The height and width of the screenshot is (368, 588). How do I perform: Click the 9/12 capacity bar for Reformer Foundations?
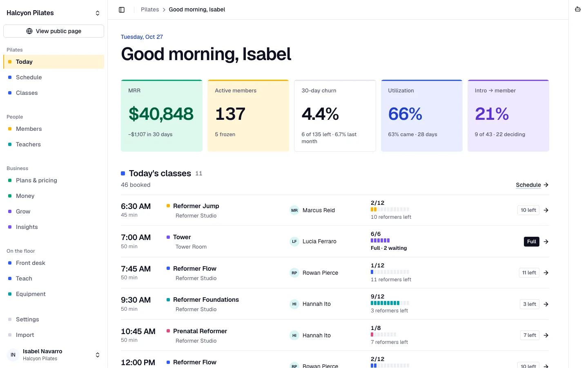390,303
